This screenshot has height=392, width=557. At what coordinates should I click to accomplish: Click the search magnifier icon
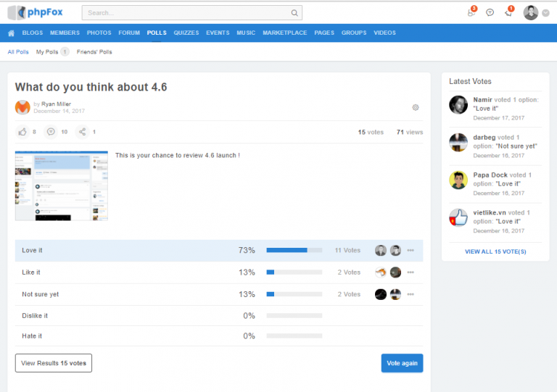coord(294,13)
